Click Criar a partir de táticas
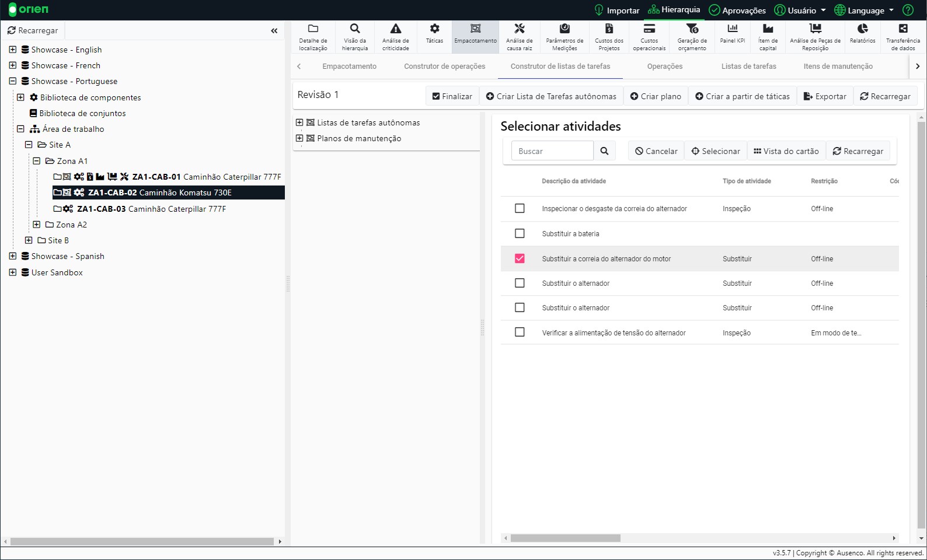The image size is (927, 560). click(742, 96)
